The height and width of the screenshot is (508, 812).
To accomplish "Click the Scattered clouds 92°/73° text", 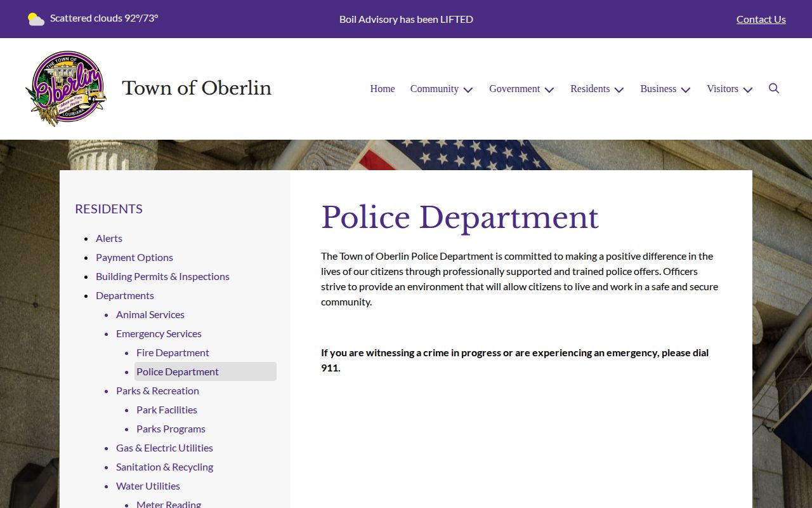I will (x=104, y=18).
